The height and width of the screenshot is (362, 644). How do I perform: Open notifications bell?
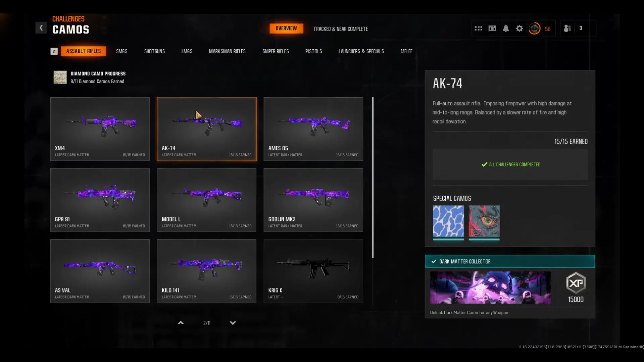point(506,29)
